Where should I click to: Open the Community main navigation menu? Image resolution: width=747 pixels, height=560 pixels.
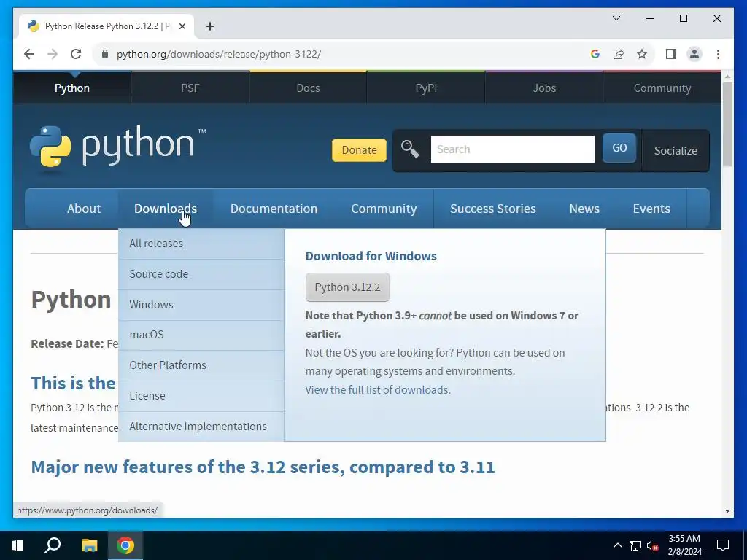click(x=384, y=209)
